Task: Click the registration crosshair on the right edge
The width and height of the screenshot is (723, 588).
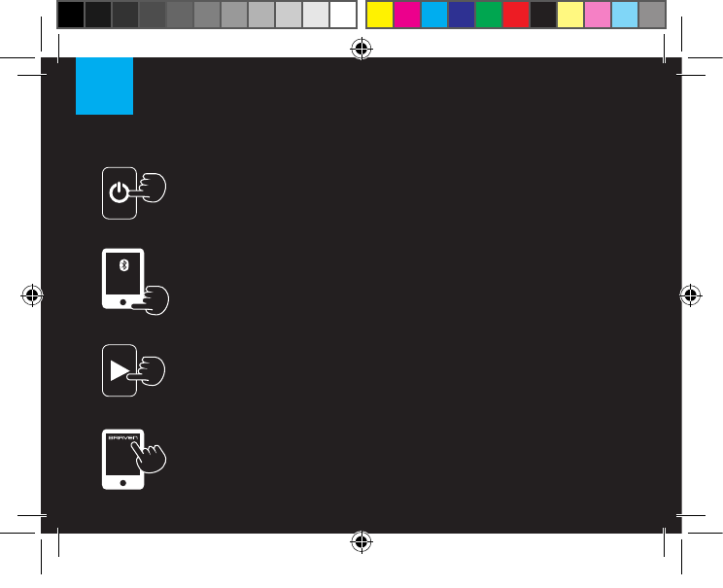Action: tap(690, 295)
